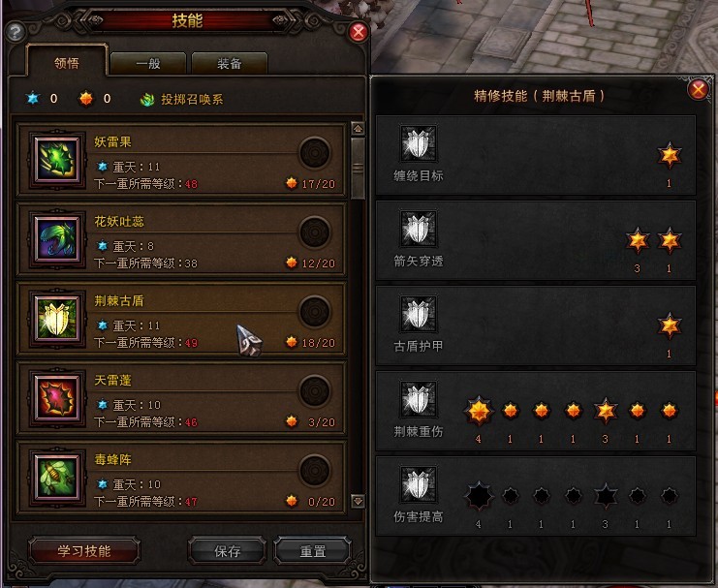
Task: Click the 缠绕目标 refinement icon
Action: coord(418,143)
